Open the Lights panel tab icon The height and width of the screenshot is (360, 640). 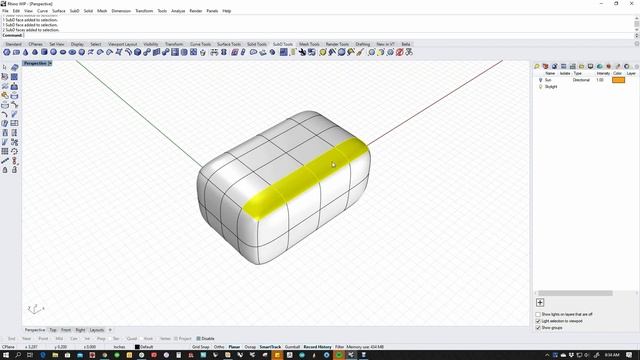tap(537, 66)
